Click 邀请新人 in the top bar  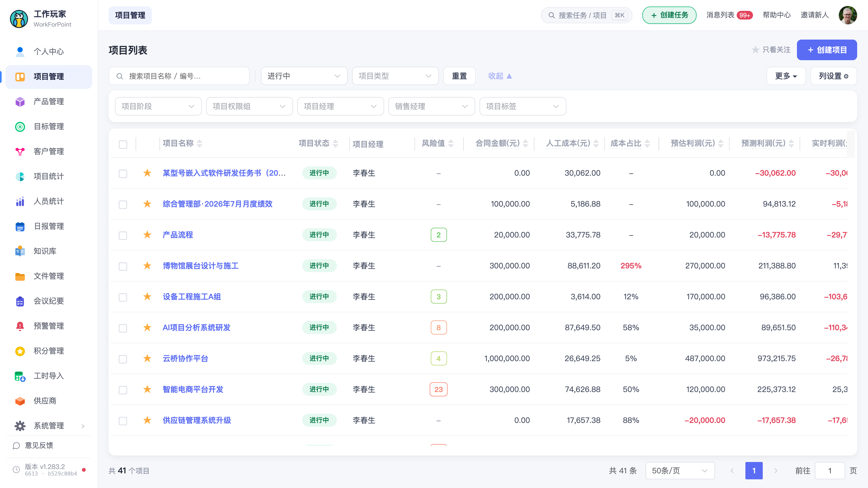click(814, 15)
